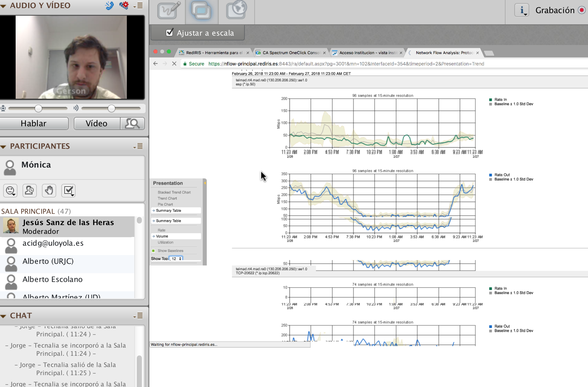
Task: Open the emoticon smiley menu
Action: [10, 190]
